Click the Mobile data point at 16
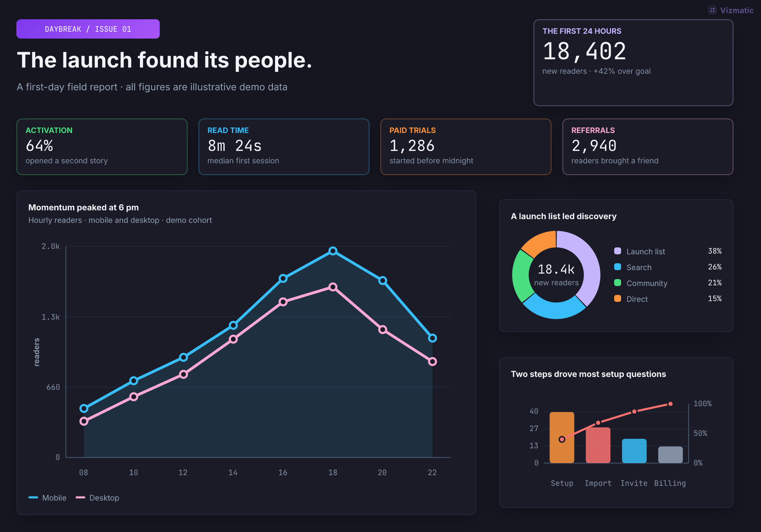Viewport: 761px width, 532px height. 283,278
